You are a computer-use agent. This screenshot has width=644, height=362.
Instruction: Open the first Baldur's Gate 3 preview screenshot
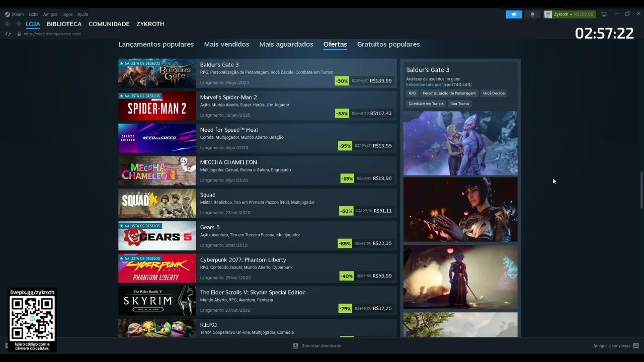click(x=460, y=143)
